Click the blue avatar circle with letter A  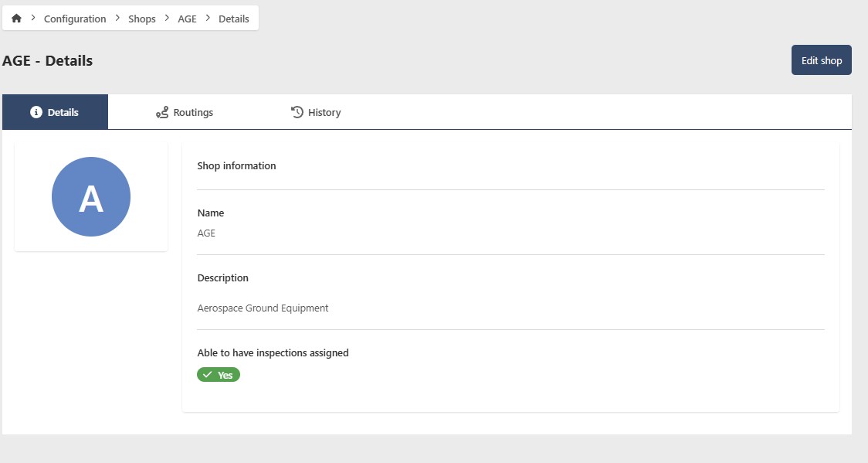pos(90,196)
